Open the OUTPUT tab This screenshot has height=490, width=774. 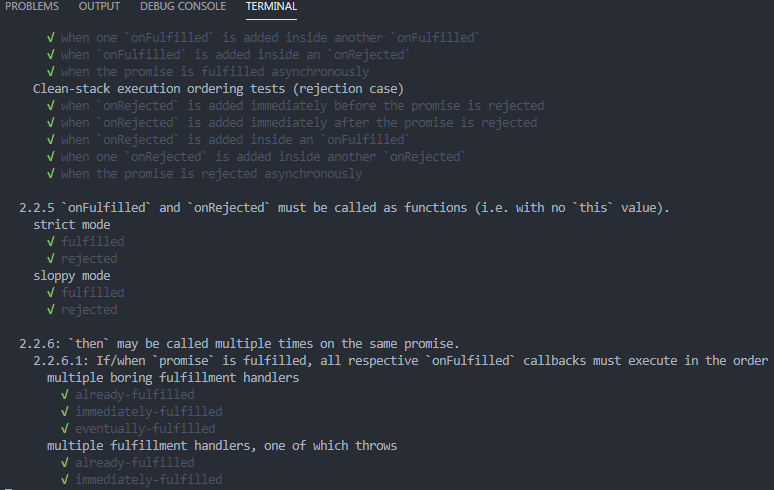point(99,7)
